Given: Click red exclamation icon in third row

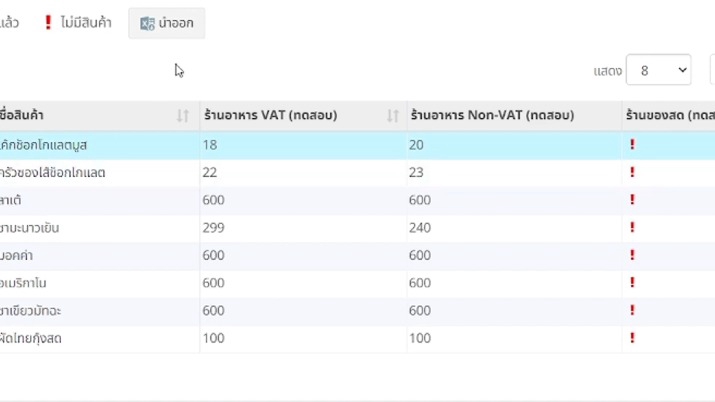Looking at the screenshot, I should click(632, 200).
